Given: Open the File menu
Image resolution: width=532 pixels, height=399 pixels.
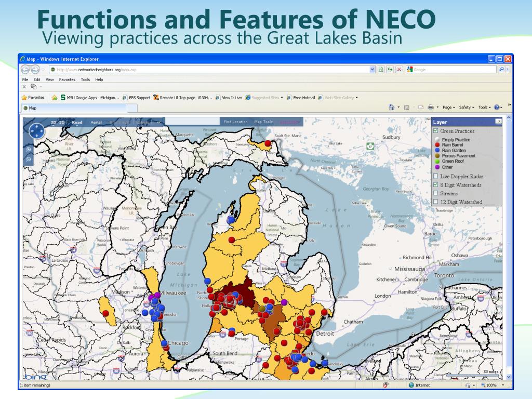Looking at the screenshot, I should click(x=25, y=79).
